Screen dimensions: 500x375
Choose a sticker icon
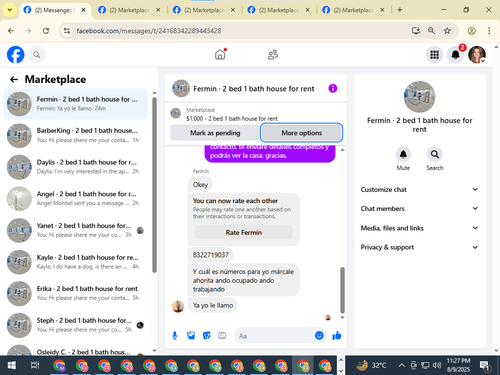[207, 336]
